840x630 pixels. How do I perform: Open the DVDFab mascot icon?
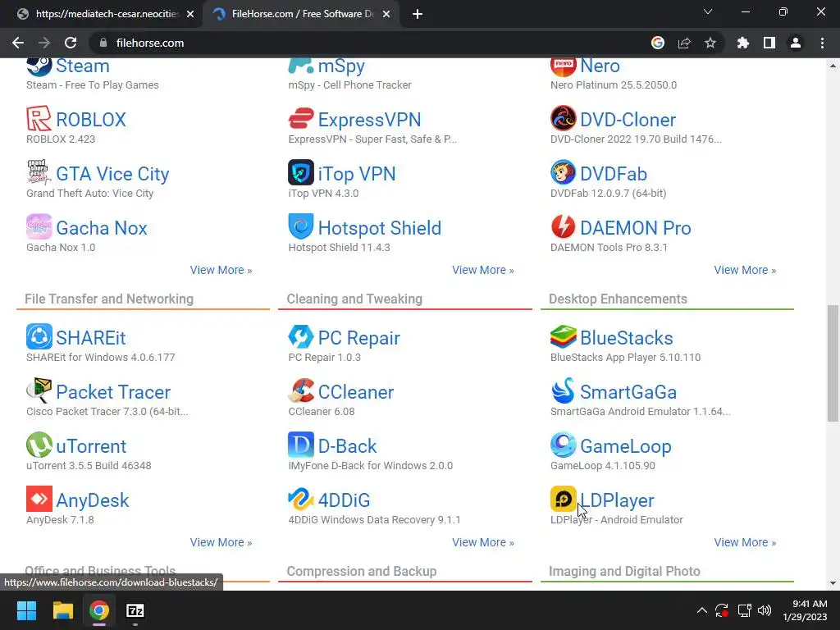(563, 172)
